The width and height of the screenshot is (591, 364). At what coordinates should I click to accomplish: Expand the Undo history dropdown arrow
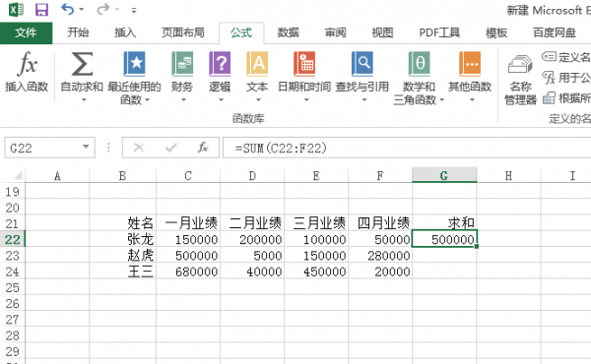tap(81, 10)
